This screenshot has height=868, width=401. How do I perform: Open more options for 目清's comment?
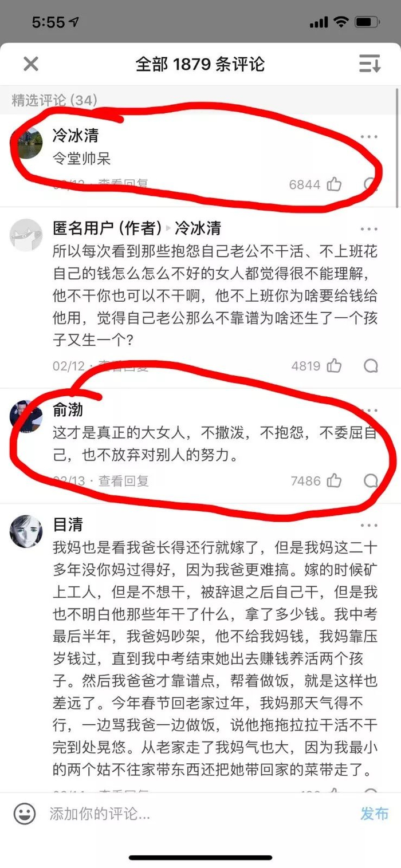coord(369,525)
